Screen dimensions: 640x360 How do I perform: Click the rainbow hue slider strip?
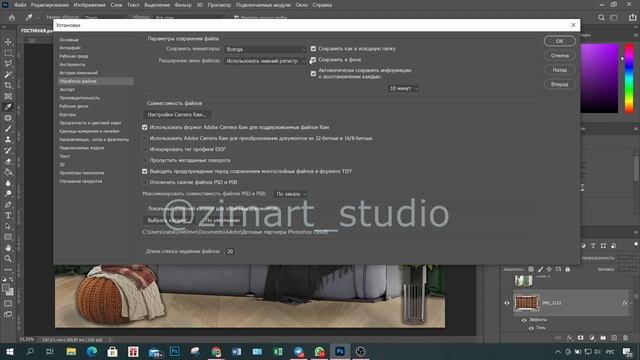pyautogui.click(x=629, y=78)
